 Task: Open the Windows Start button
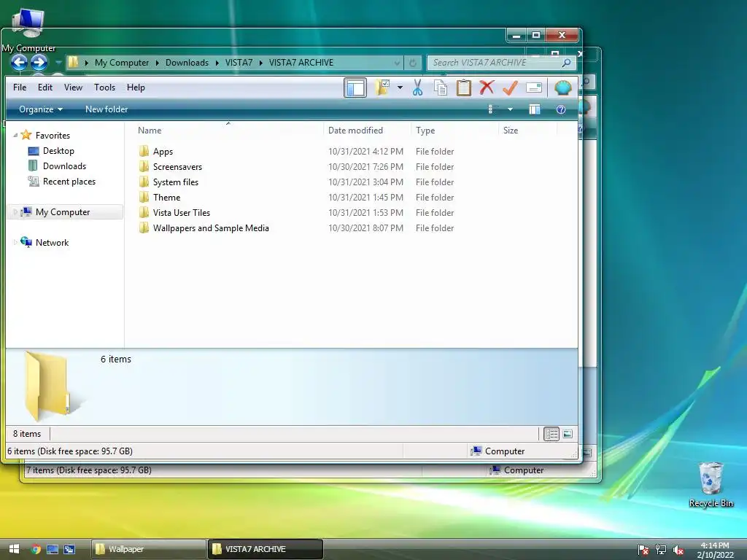click(x=14, y=549)
